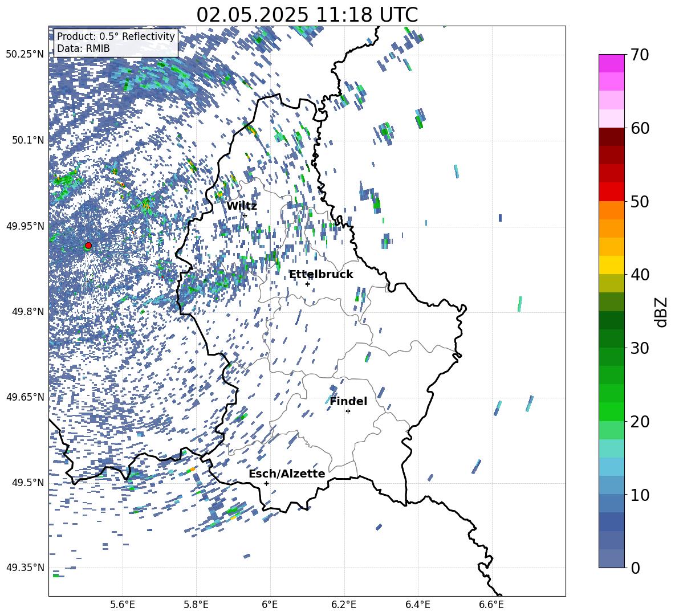Click the 49.5°N latitude label

coord(28,483)
